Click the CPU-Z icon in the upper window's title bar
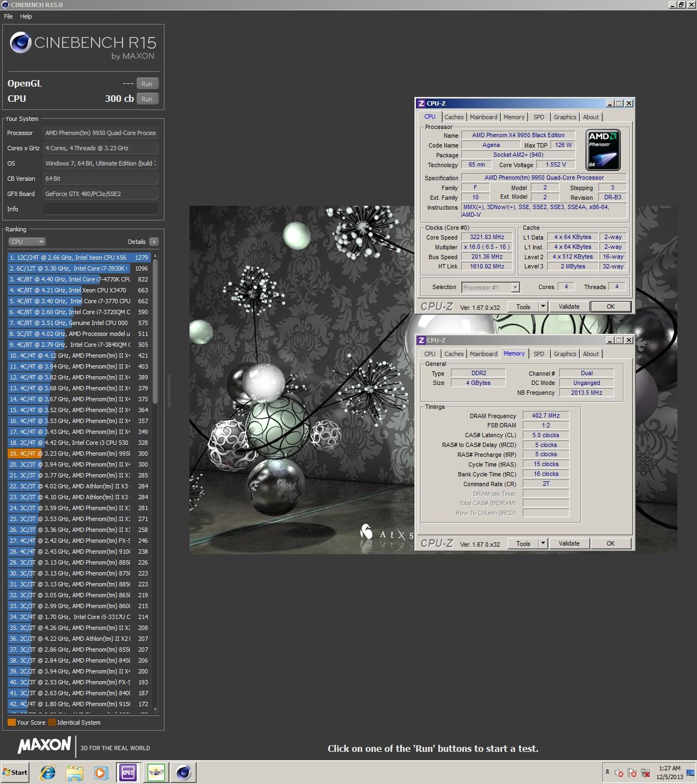Viewport: 697px width, 784px height. point(421,103)
